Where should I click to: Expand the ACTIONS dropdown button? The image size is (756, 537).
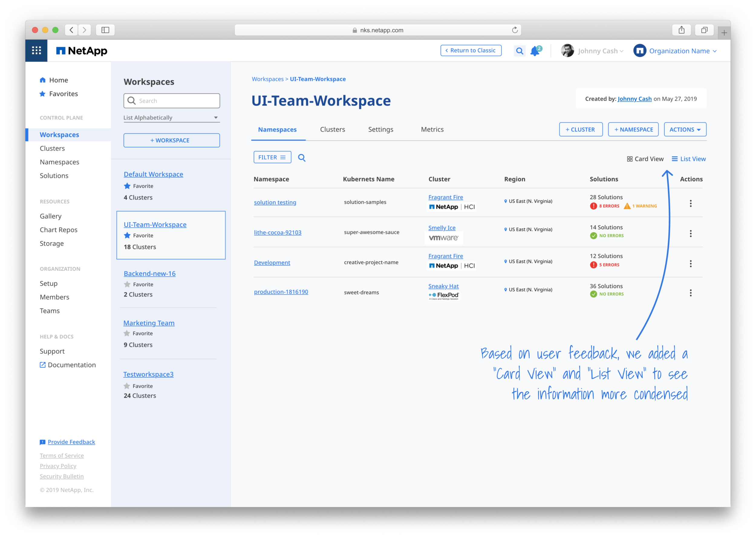[x=685, y=129]
